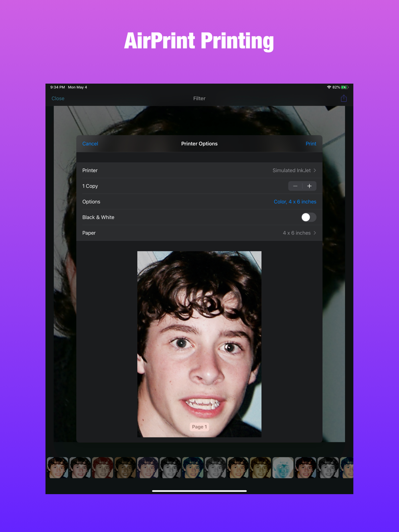This screenshot has width=399, height=532.
Task: Choose the red-tinted filter thumbnail
Action: (103, 467)
